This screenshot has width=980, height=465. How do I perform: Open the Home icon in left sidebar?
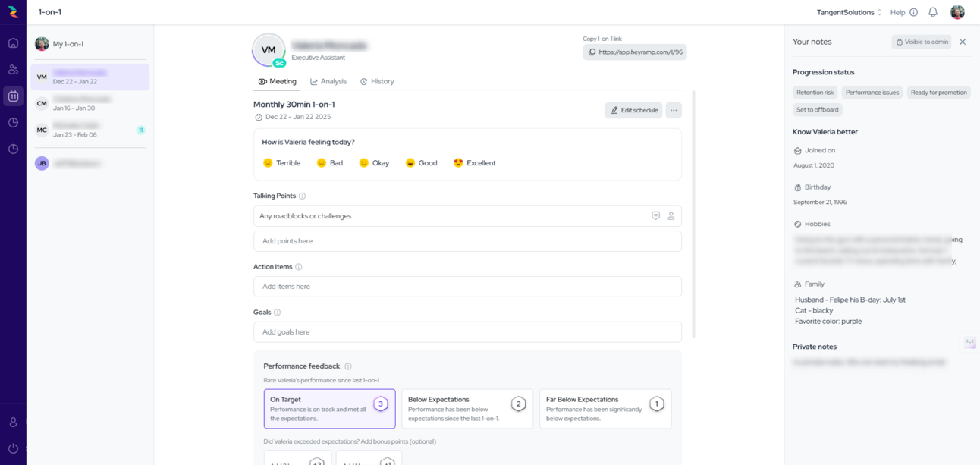pyautogui.click(x=13, y=43)
